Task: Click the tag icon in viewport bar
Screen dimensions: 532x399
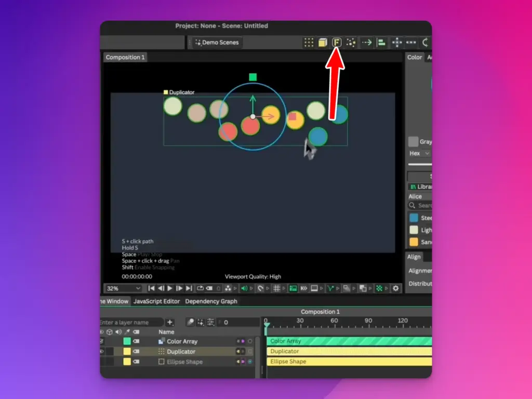Action: (x=209, y=288)
